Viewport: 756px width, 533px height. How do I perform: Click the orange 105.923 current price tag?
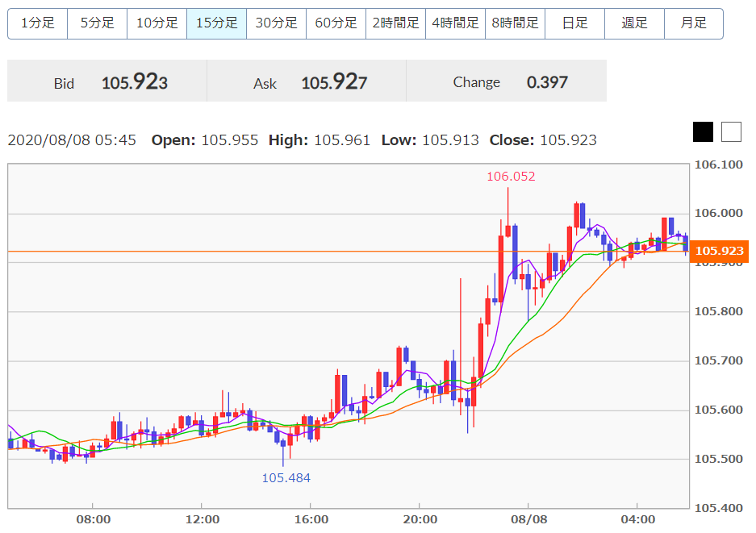[x=720, y=251]
